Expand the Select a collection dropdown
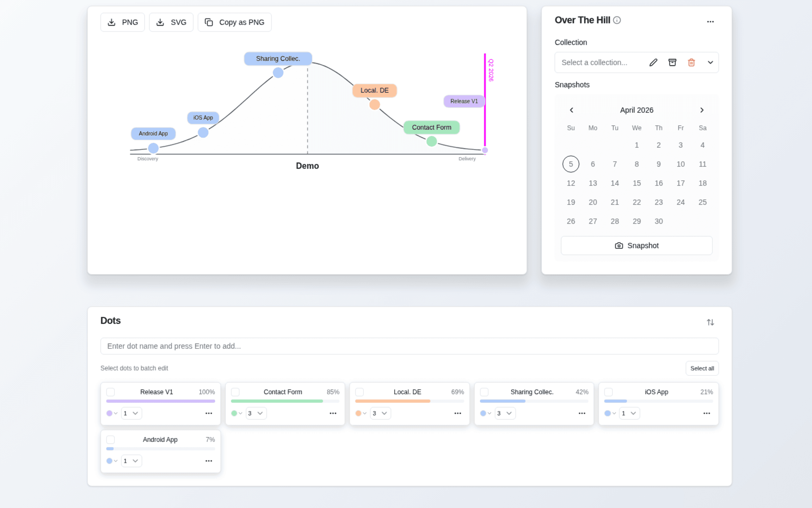The width and height of the screenshot is (812, 508). coord(710,62)
